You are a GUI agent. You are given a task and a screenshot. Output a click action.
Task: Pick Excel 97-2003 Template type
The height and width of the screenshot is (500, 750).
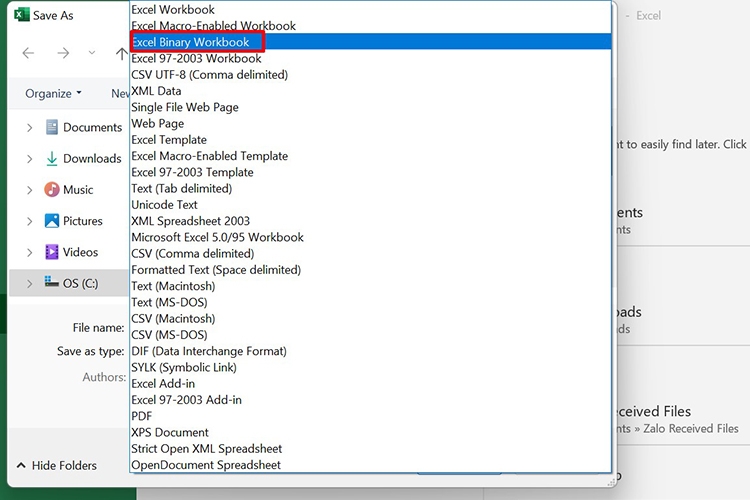click(x=370, y=172)
